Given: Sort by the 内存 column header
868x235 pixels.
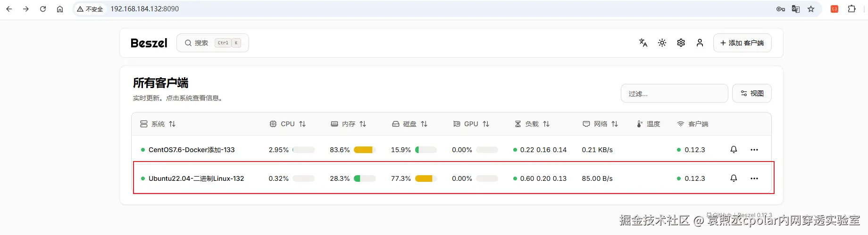Looking at the screenshot, I should pyautogui.click(x=349, y=124).
